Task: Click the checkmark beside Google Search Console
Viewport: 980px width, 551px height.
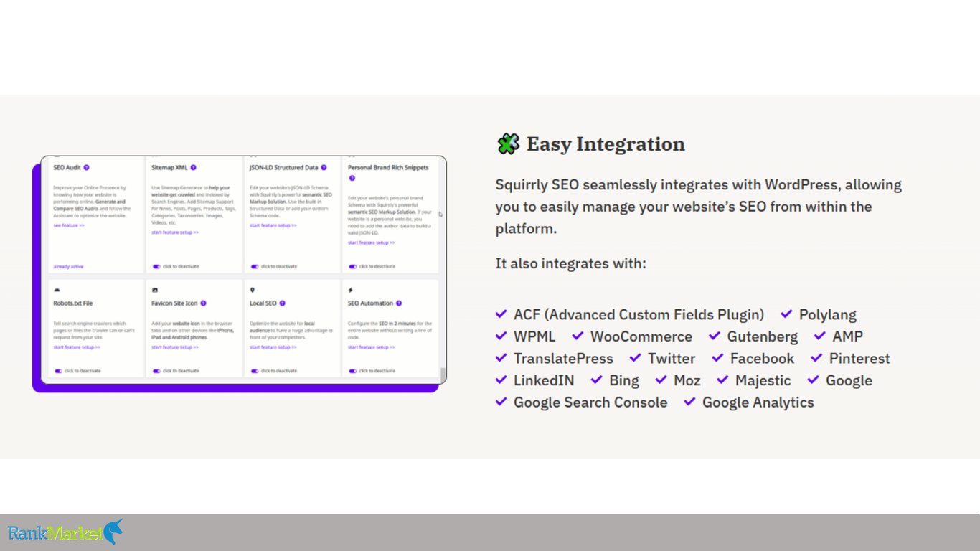Action: [x=501, y=402]
